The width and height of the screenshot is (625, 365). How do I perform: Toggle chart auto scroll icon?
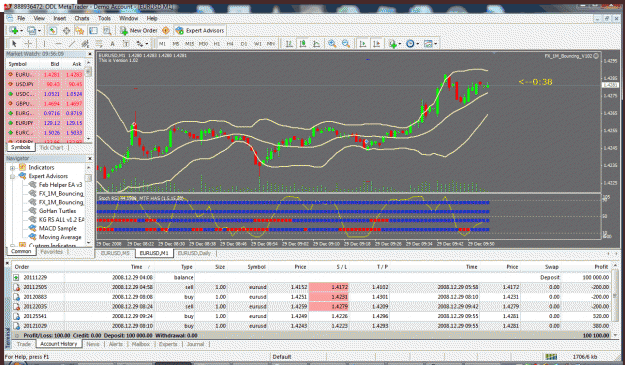pos(363,44)
